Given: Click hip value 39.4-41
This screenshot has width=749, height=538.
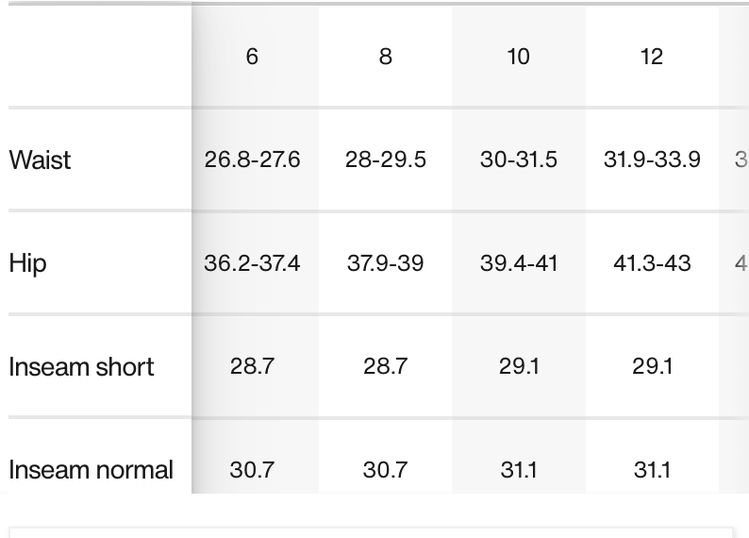Looking at the screenshot, I should point(518,264).
